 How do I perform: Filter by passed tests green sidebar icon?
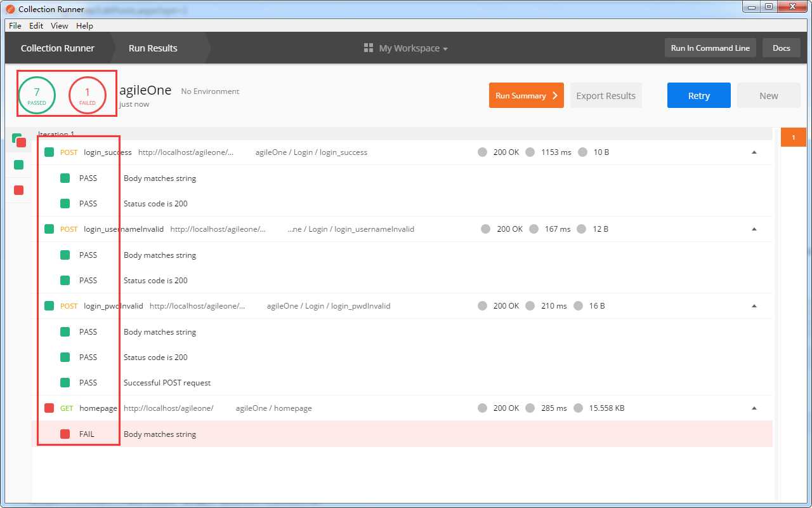coord(18,165)
